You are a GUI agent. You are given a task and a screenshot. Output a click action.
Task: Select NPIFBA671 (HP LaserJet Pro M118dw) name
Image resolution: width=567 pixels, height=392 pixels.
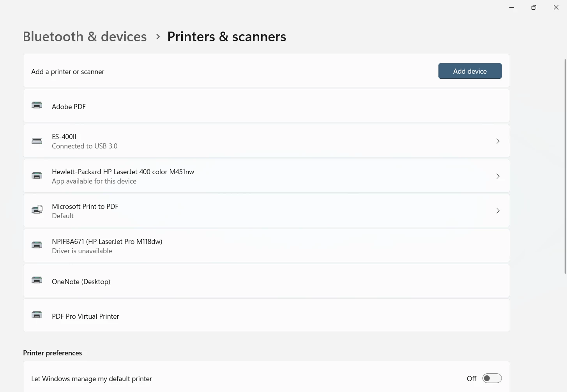pos(107,242)
